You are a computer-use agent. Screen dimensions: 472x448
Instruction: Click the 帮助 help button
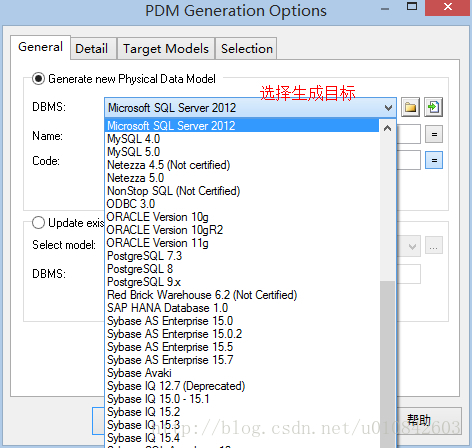point(429,421)
